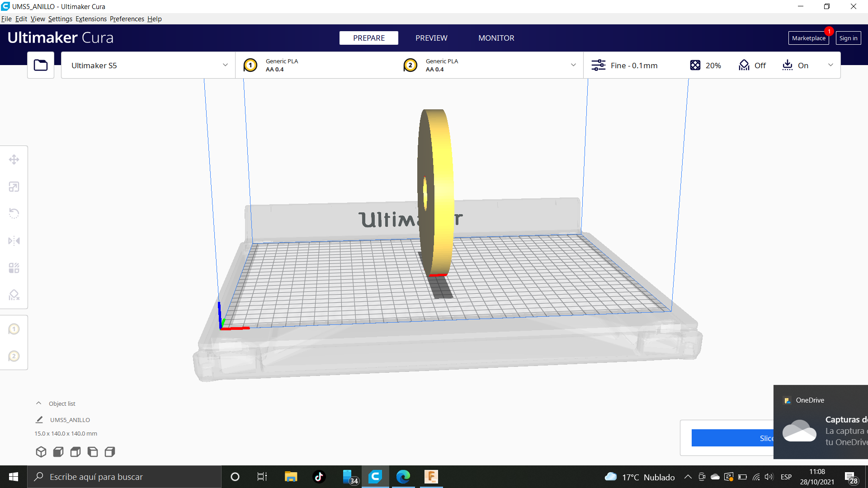The width and height of the screenshot is (868, 488).
Task: Switch to left side view camera
Action: (93, 452)
